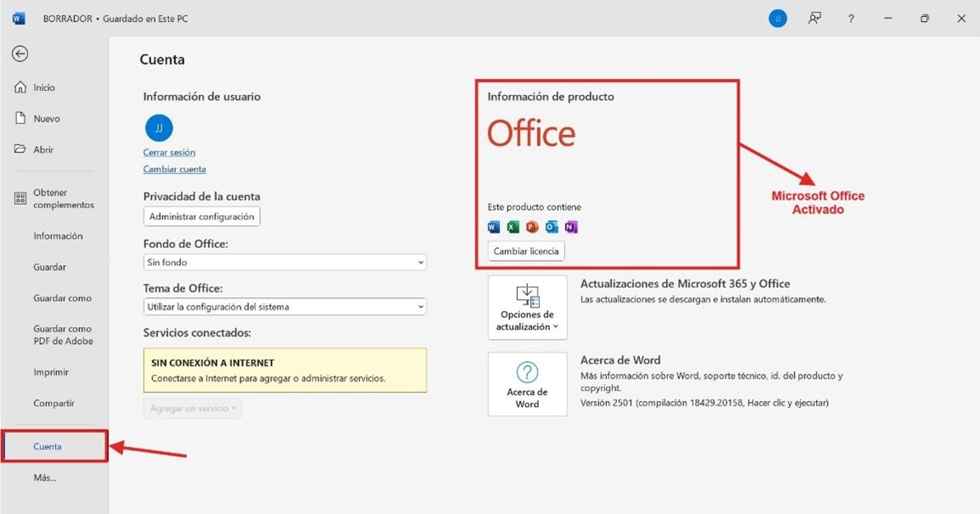
Task: Click the Nuevo blank page icon
Action: click(20, 118)
